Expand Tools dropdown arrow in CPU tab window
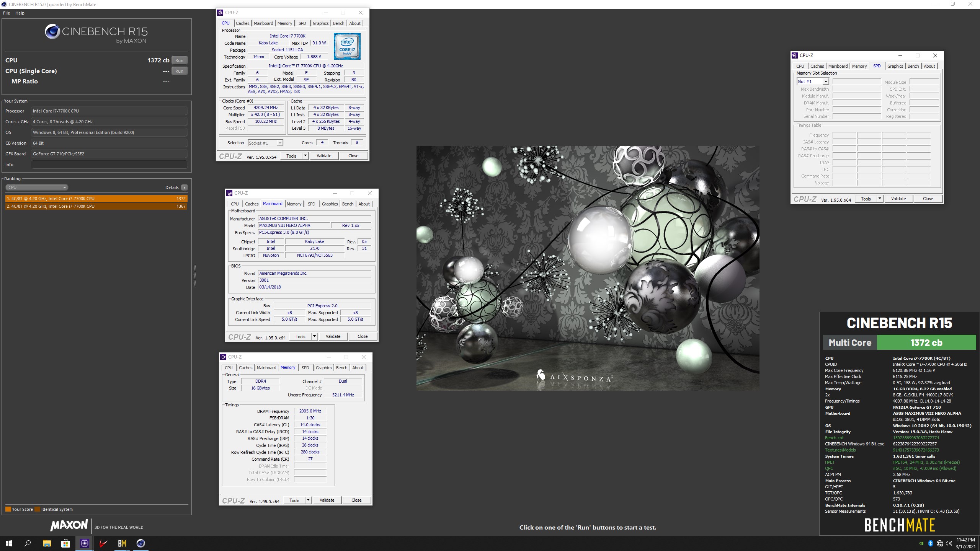Viewport: 980px width, 551px height. pos(305,156)
